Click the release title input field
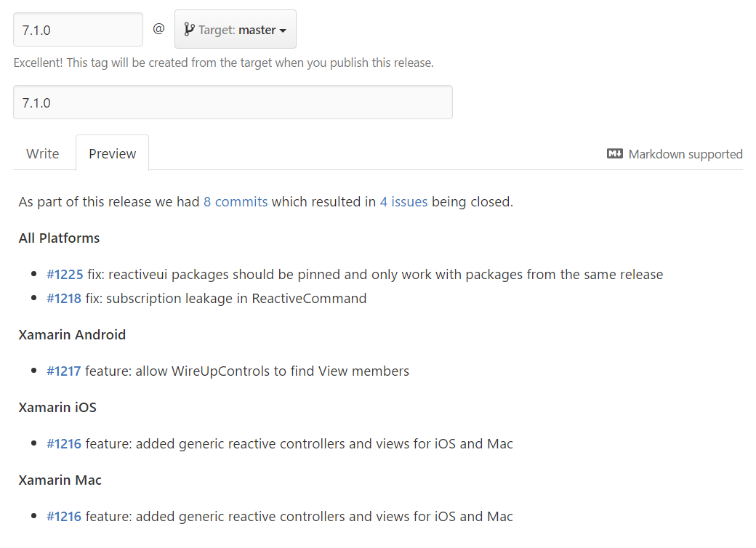 click(233, 102)
